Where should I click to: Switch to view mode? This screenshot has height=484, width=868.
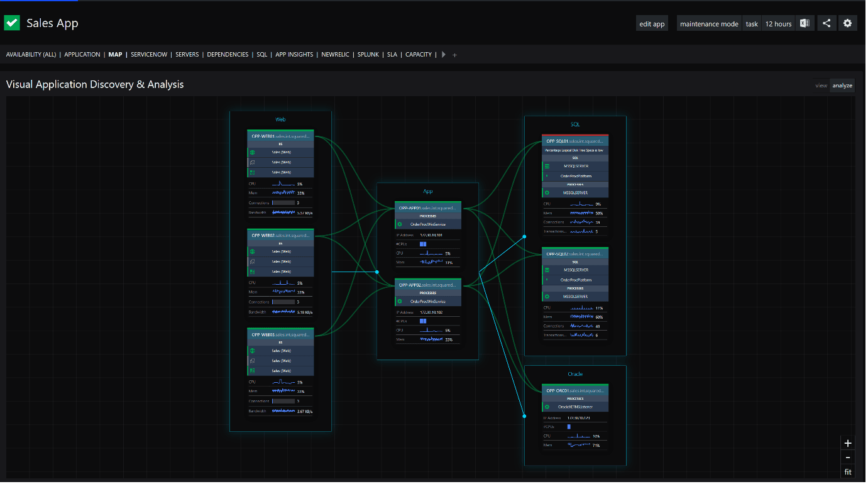click(x=821, y=85)
